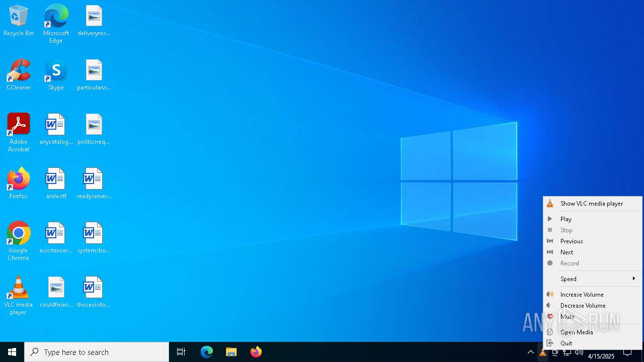Launch the Google Chrome desktop shortcut
This screenshot has width=644, height=362.
[19, 241]
